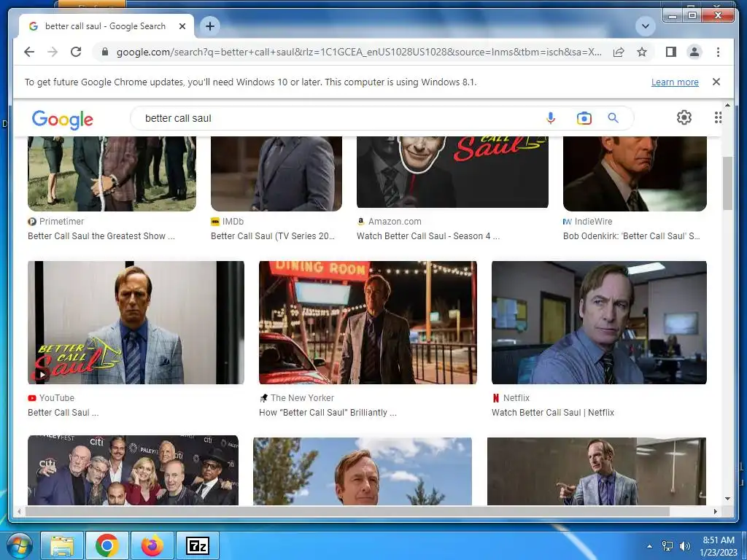Click the horizontal scroll right arrow
The width and height of the screenshot is (747, 560).
715,511
